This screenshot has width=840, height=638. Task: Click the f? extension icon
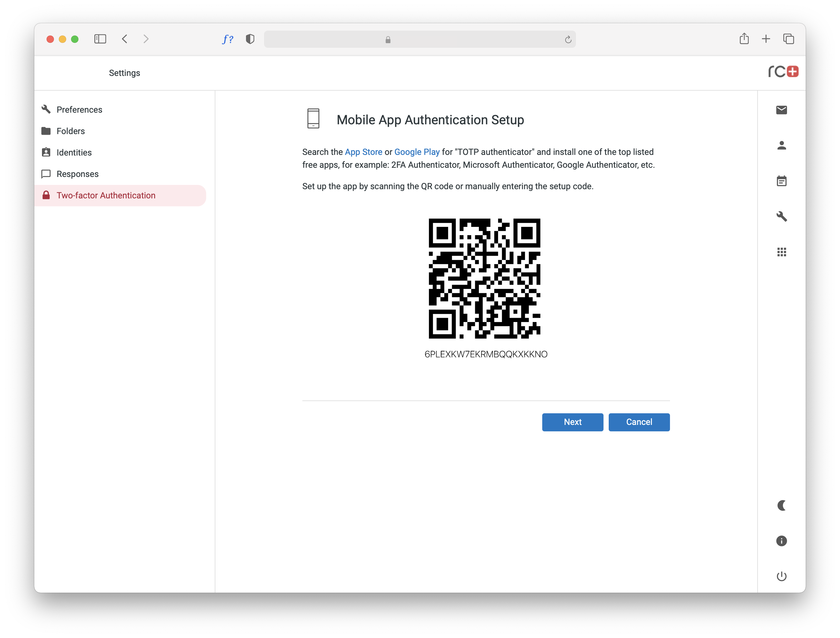pyautogui.click(x=228, y=39)
